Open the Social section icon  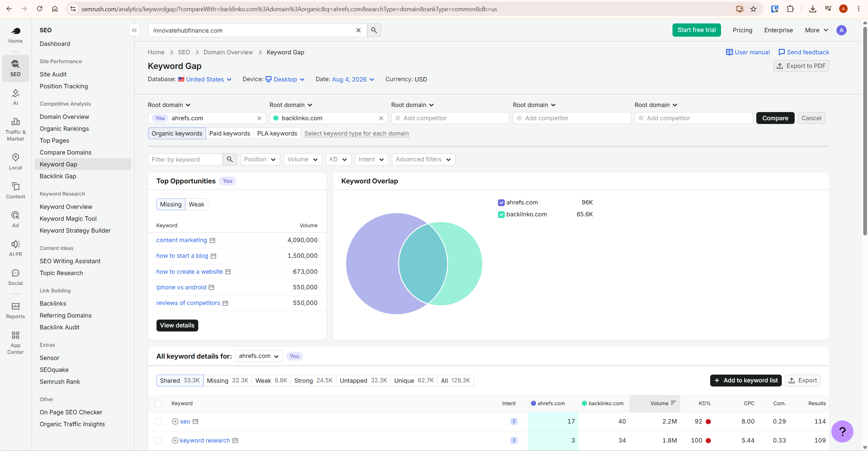15,277
